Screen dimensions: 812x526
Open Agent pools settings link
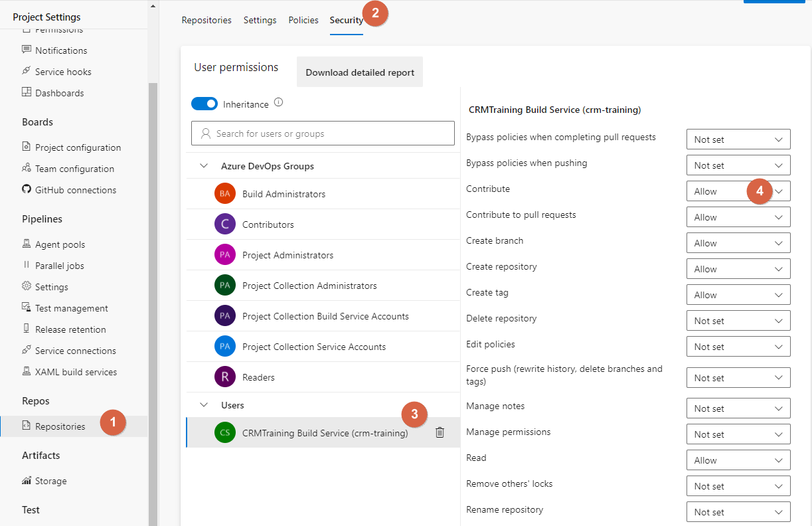pyautogui.click(x=60, y=244)
